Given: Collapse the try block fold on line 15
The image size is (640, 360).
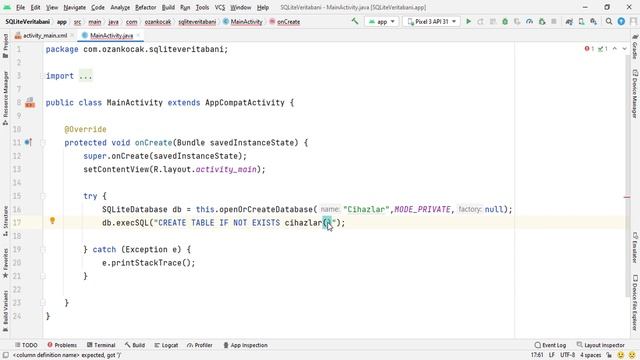Looking at the screenshot, I should (42, 196).
